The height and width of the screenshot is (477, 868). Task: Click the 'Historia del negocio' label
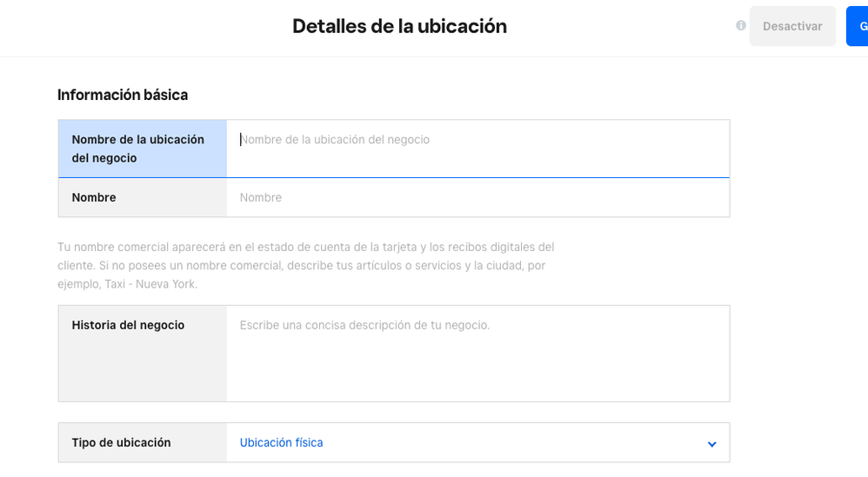click(x=128, y=325)
